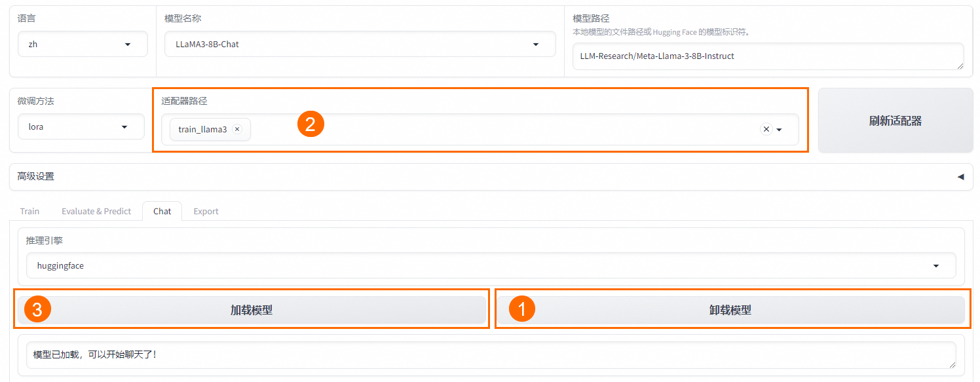This screenshot has width=980, height=382.
Task: Select the Chat tab
Action: click(162, 211)
